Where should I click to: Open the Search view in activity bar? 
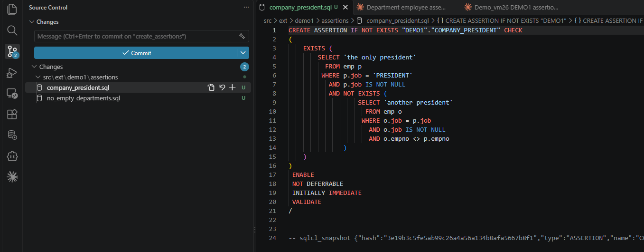12,30
